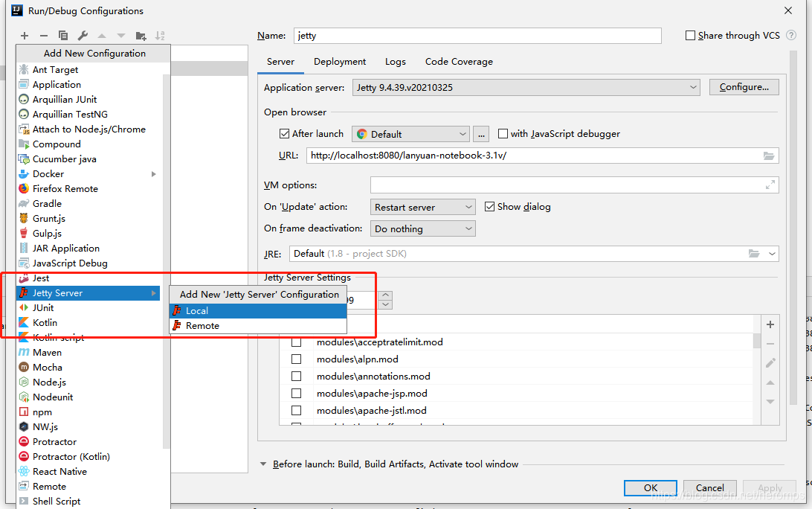Select Remote Jetty Server configuration
The width and height of the screenshot is (812, 509).
[x=258, y=326]
